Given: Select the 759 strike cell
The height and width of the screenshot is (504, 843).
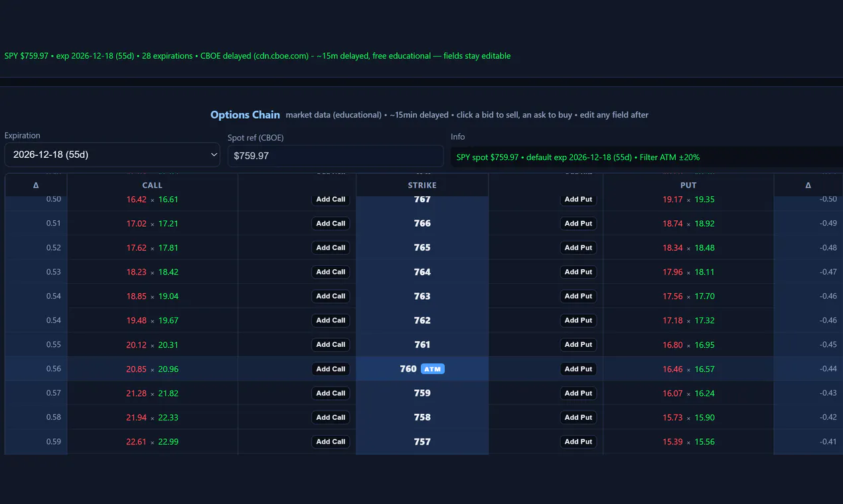Looking at the screenshot, I should [x=422, y=393].
